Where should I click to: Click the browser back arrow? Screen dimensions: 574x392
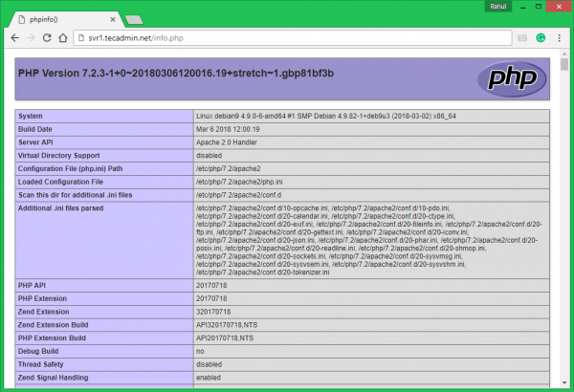pos(14,38)
